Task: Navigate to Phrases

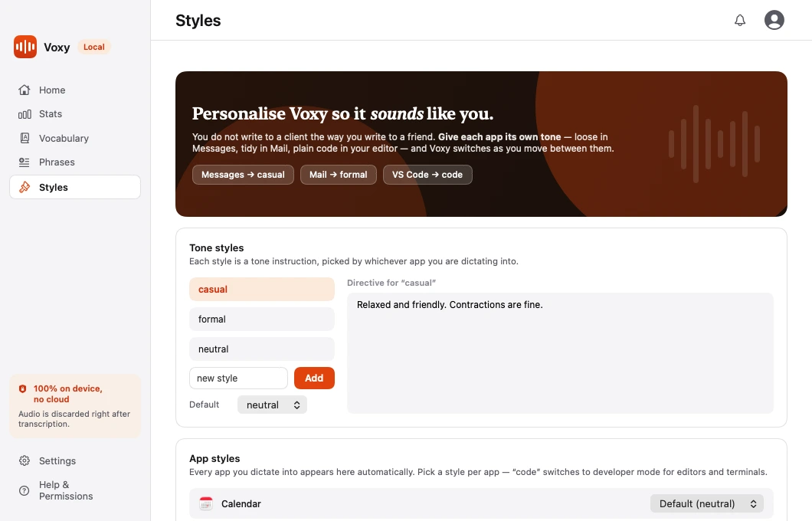Action: click(75, 162)
